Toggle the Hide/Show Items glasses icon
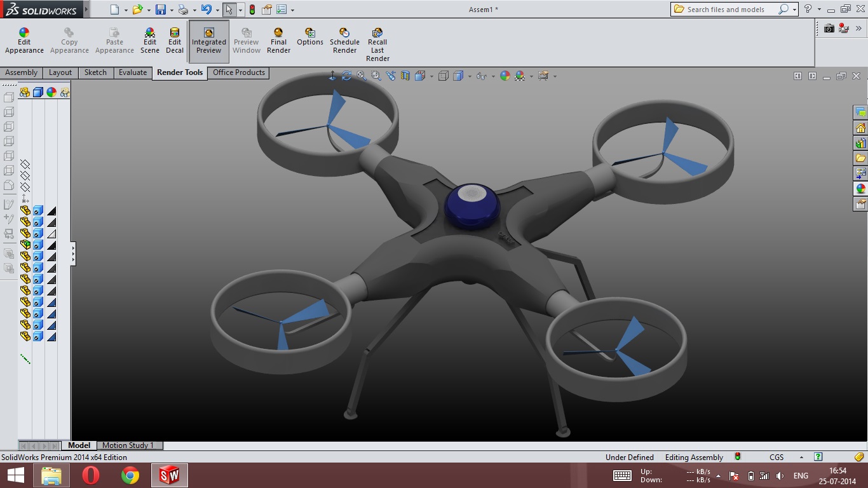Image resolution: width=868 pixels, height=488 pixels. pos(482,76)
